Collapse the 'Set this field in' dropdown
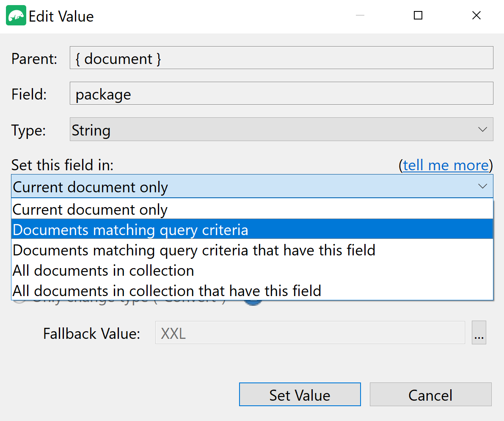 pos(482,186)
